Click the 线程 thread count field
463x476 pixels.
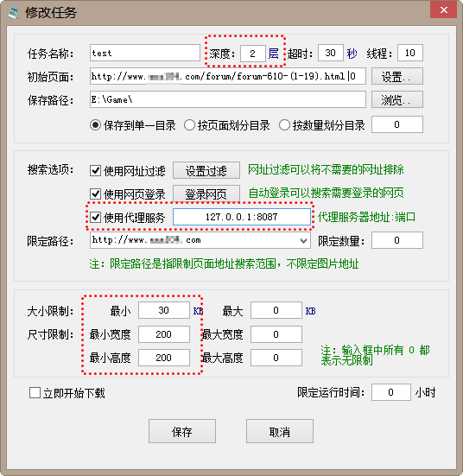(x=409, y=53)
